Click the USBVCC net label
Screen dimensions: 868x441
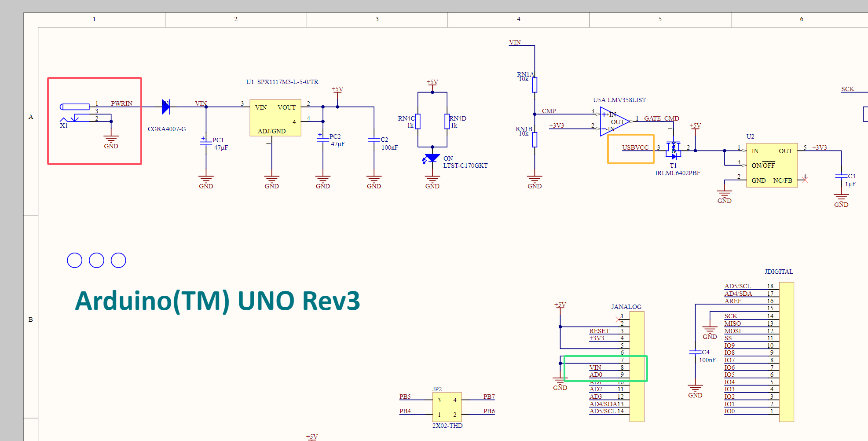[x=635, y=147]
